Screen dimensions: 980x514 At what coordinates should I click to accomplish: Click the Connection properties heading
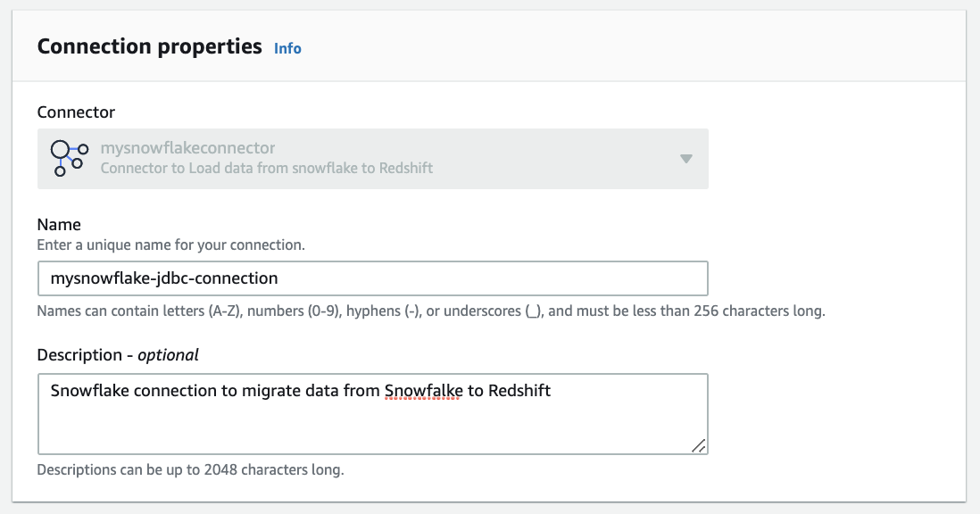click(x=149, y=46)
